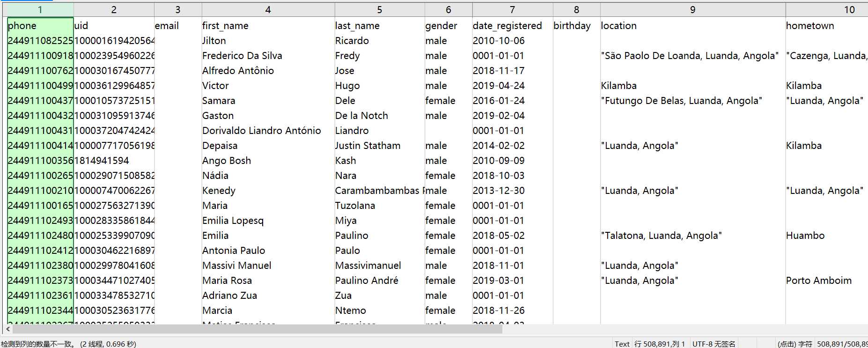Image resolution: width=868 pixels, height=348 pixels.
Task: Click the 'gender' header cell
Action: pos(449,26)
